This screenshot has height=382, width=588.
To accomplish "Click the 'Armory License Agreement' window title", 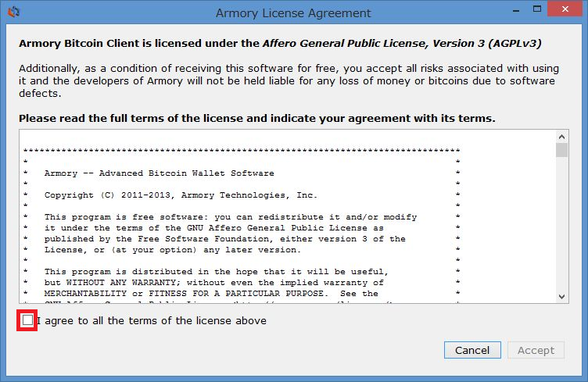I will (293, 13).
